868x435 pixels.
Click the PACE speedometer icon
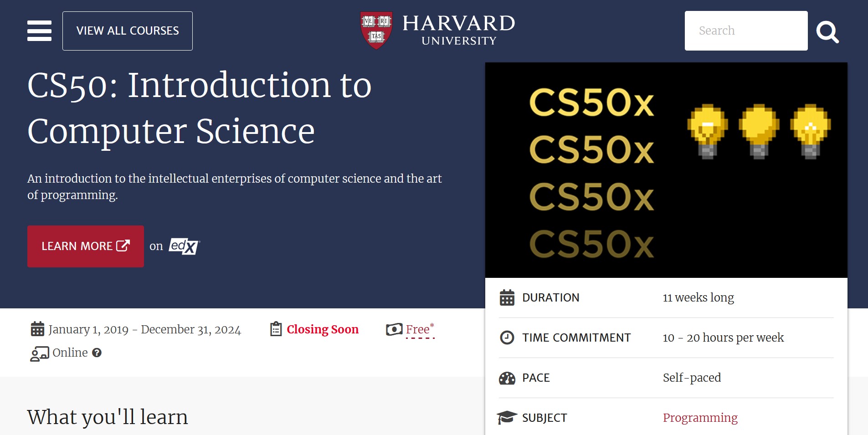click(x=507, y=378)
